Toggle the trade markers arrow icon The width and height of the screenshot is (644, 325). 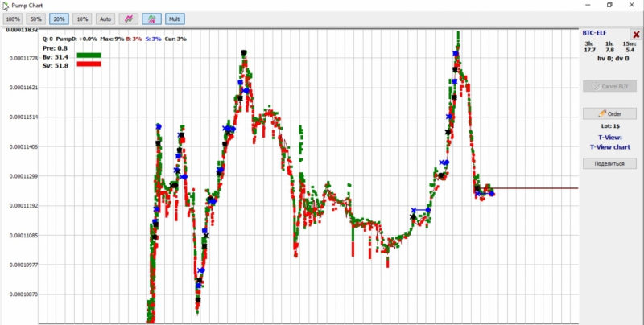pyautogui.click(x=151, y=19)
